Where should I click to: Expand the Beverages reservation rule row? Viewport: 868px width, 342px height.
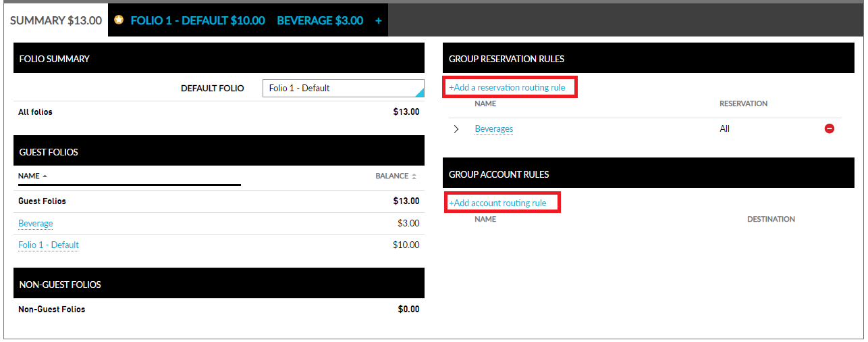456,129
